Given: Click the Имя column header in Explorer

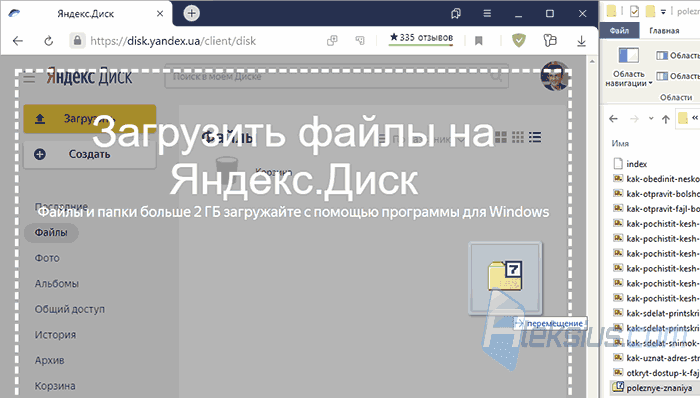Looking at the screenshot, I should pos(620,144).
